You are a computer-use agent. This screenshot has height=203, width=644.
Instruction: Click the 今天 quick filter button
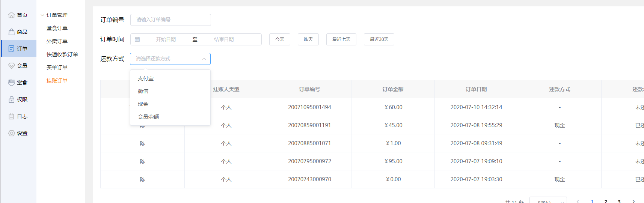pyautogui.click(x=280, y=39)
